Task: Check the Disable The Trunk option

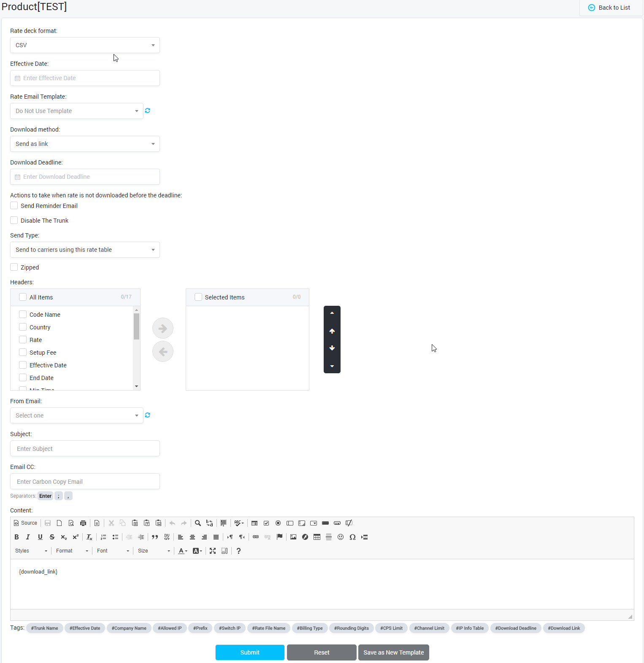Action: tap(14, 221)
